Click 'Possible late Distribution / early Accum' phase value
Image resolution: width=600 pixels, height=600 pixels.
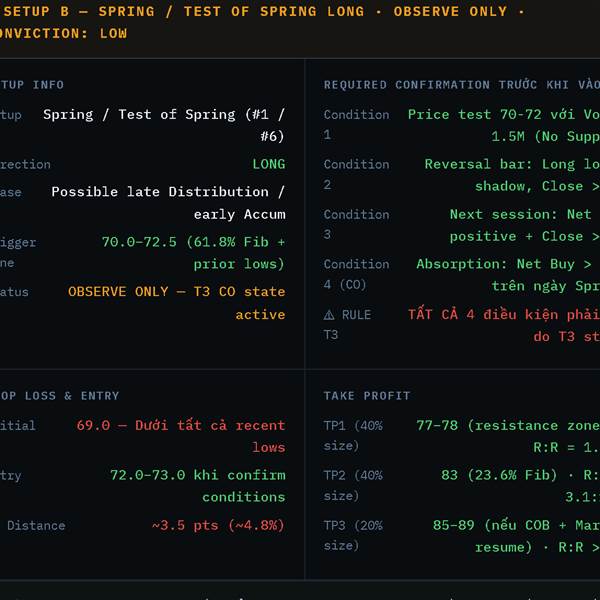[168, 203]
